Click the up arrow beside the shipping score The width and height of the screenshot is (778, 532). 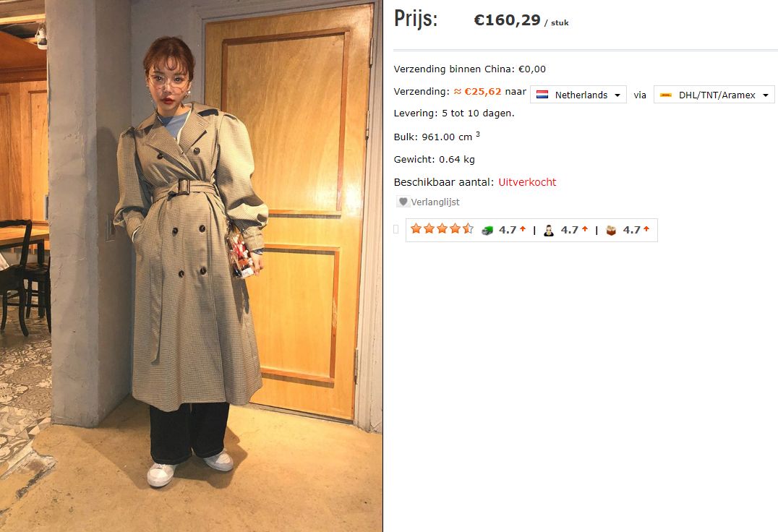pyautogui.click(x=523, y=228)
